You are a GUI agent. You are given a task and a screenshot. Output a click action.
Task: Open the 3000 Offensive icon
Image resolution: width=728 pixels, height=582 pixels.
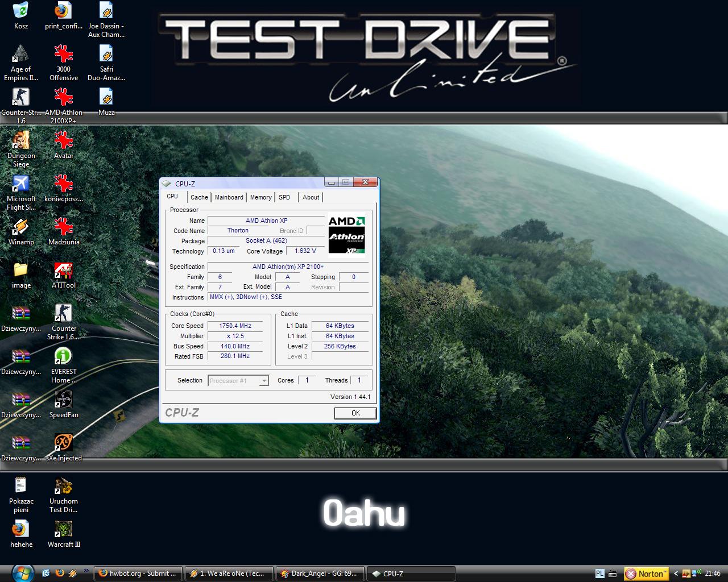(x=63, y=63)
